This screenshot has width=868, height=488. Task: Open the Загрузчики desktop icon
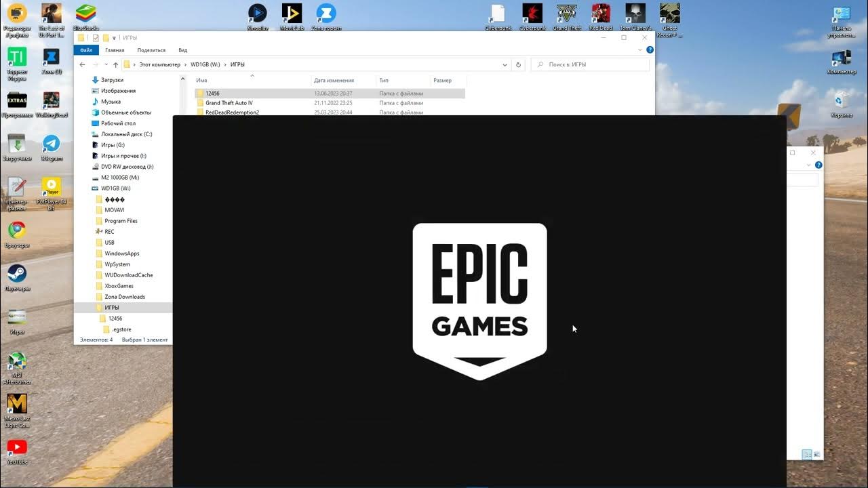click(17, 148)
